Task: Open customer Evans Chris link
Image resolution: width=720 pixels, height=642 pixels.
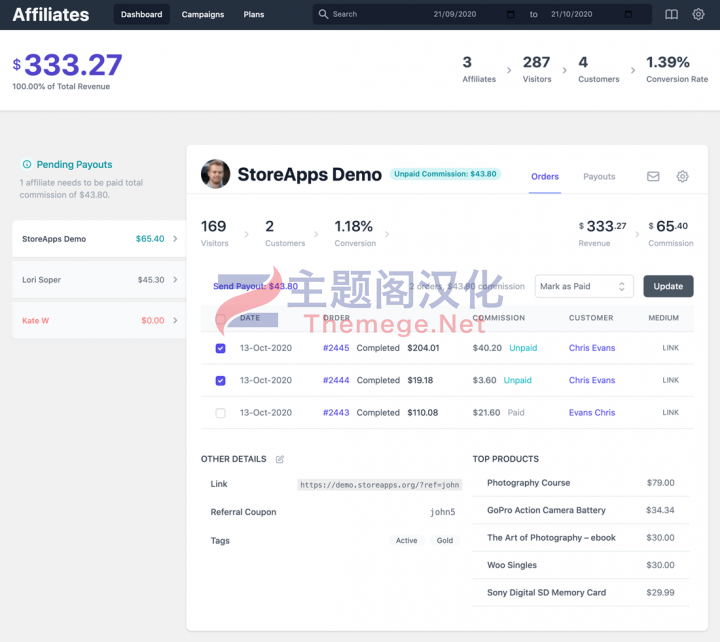Action: click(x=591, y=413)
